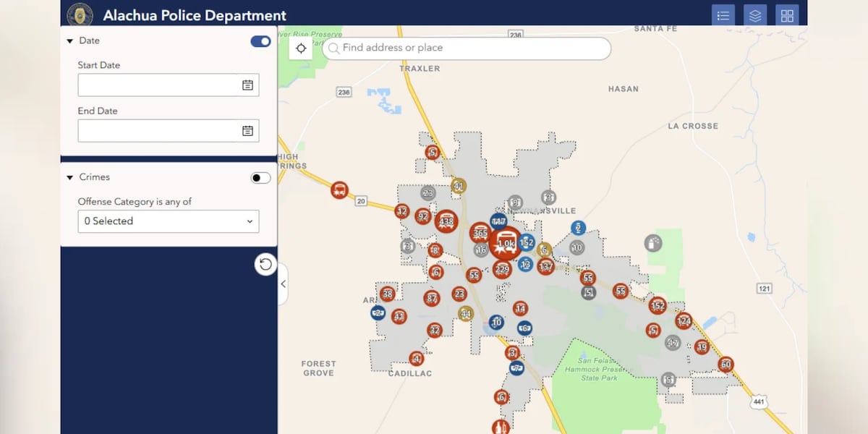Open the End Date calendar picker icon

tap(247, 131)
